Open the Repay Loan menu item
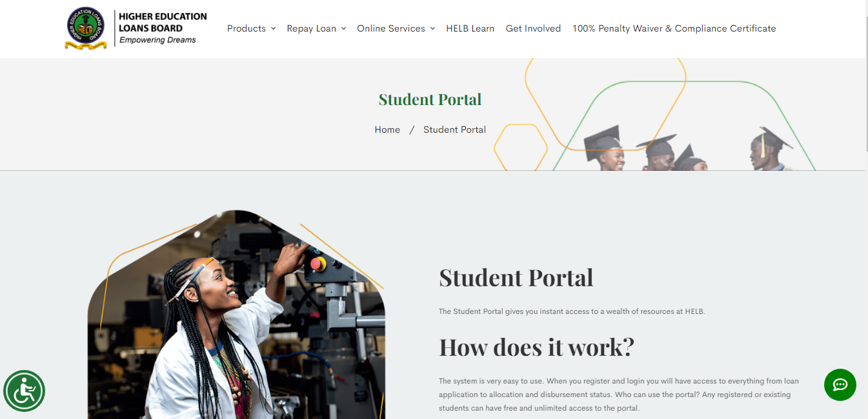The height and width of the screenshot is (419, 868). click(x=312, y=28)
